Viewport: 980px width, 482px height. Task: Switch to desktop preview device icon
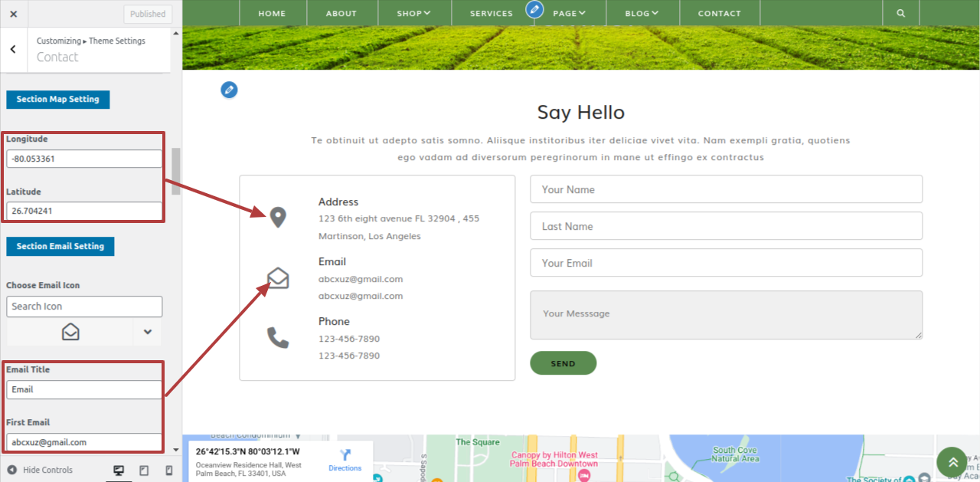[x=119, y=470]
